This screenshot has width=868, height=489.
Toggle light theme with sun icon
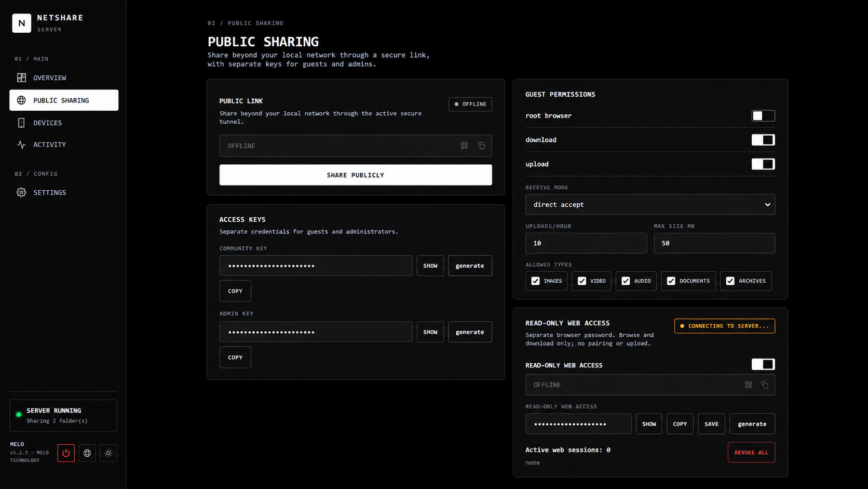108,453
